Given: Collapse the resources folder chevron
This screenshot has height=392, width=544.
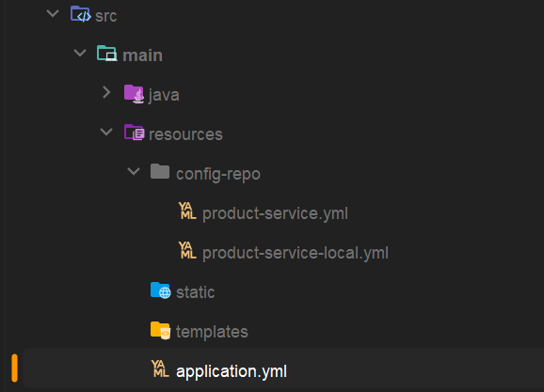Looking at the screenshot, I should [106, 132].
